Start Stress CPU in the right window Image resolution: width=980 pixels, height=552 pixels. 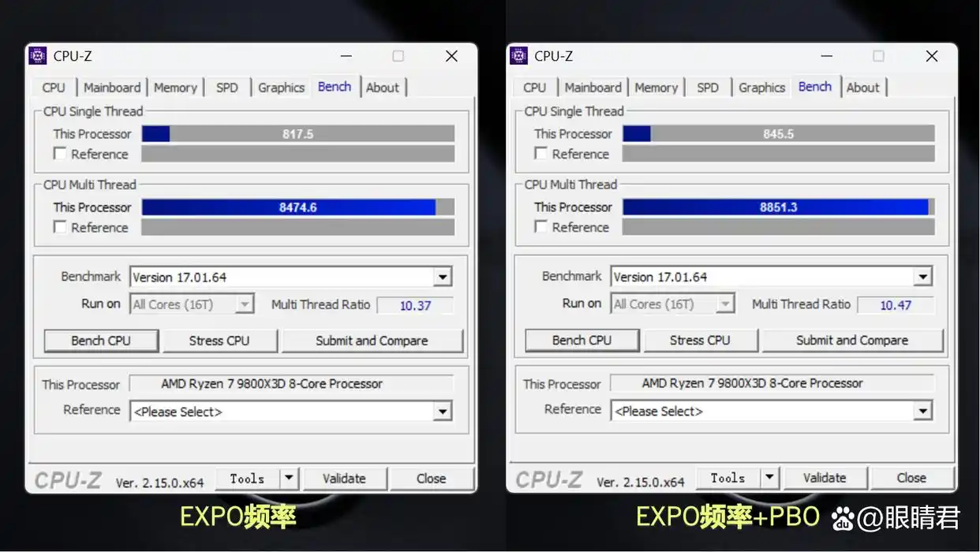701,340
